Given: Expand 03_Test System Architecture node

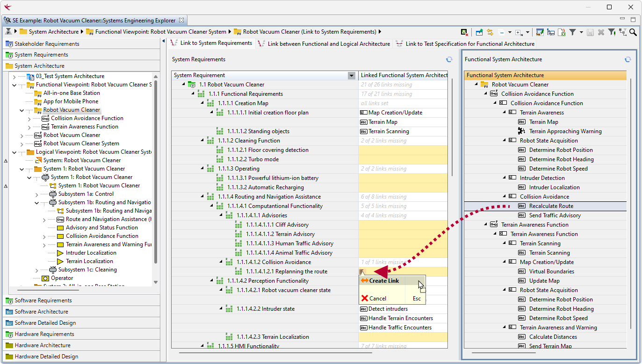Looking at the screenshot, I should click(x=14, y=76).
